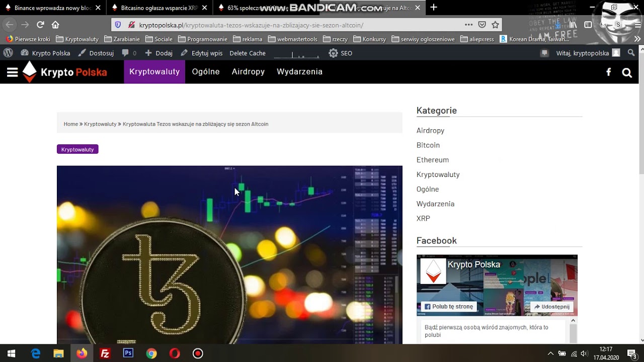Click the admin bar search magnifier
Screen dimensions: 644x362
[x=631, y=53]
